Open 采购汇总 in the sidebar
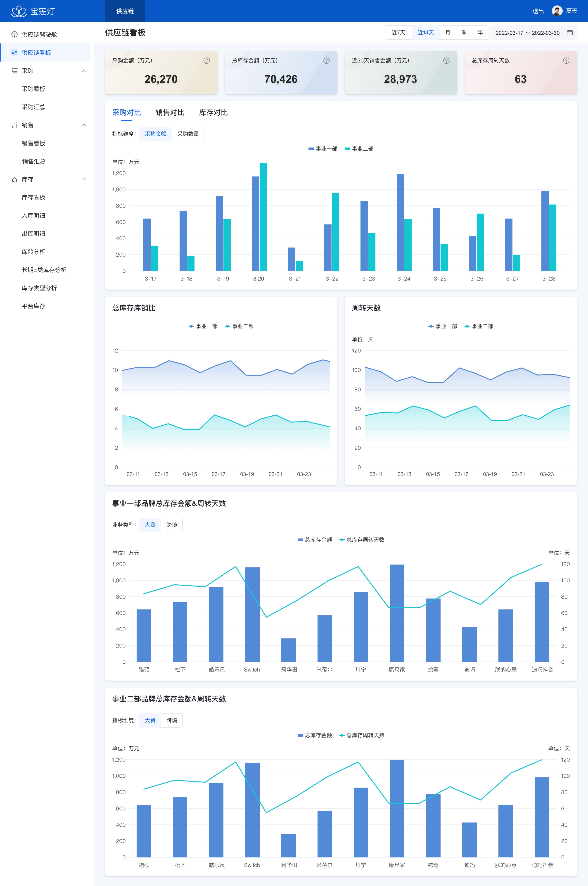This screenshot has width=588, height=886. coord(45,107)
